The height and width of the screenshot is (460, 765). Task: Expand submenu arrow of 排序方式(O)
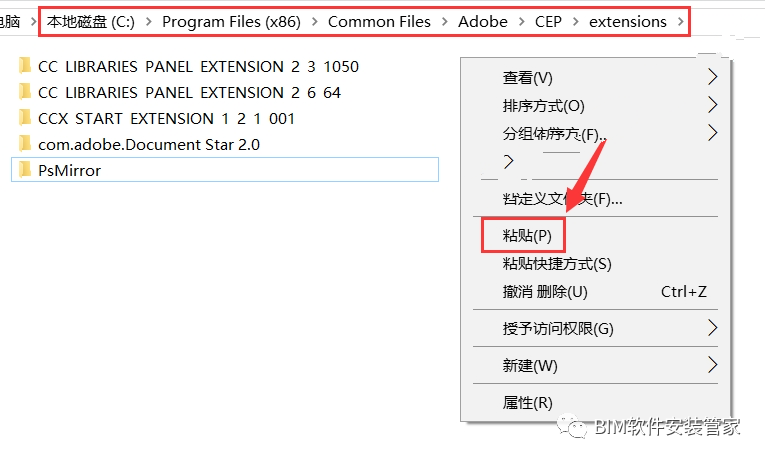(712, 104)
